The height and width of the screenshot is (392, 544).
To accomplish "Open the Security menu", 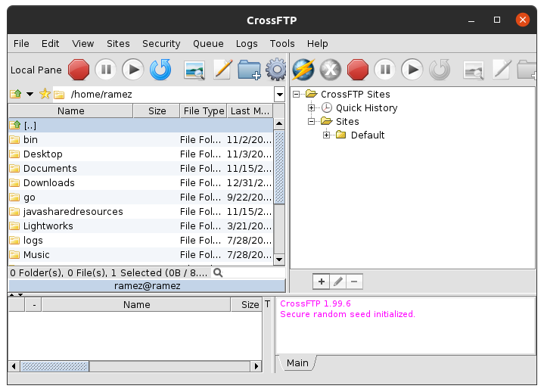I will tap(161, 44).
